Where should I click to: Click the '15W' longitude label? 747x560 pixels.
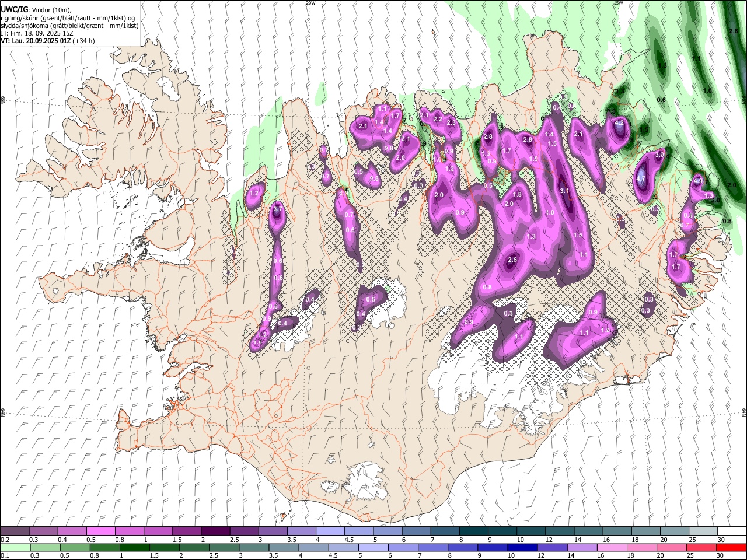618,3
